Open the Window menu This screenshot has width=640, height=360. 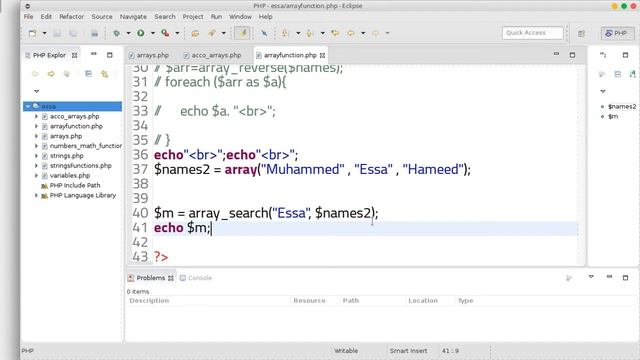(240, 17)
